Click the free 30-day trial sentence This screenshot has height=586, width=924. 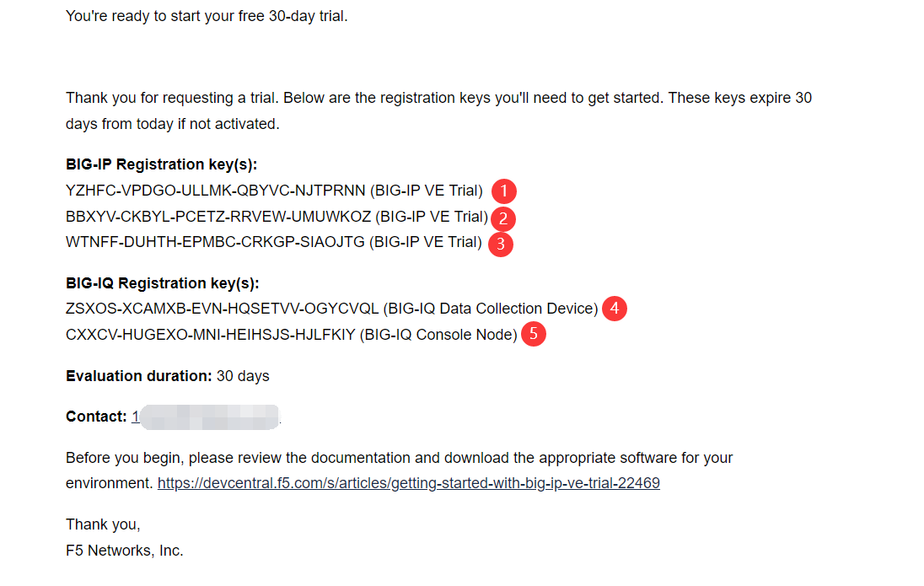tap(207, 16)
